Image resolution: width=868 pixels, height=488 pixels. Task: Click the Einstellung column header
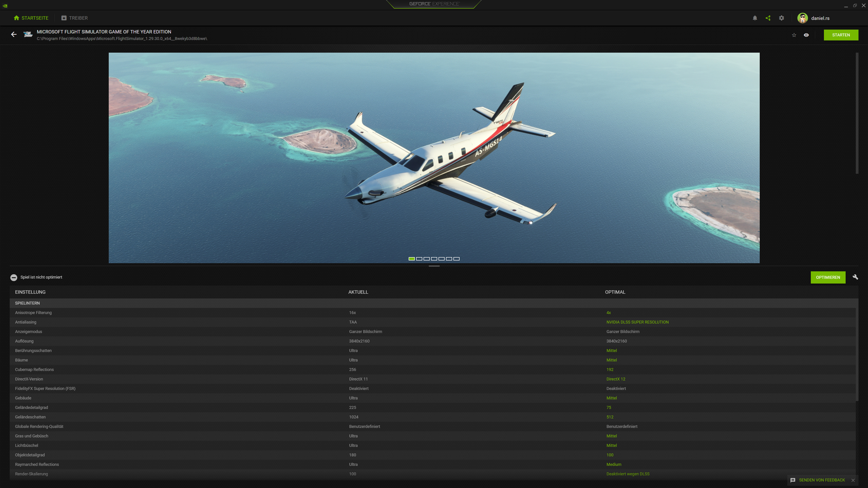[30, 292]
